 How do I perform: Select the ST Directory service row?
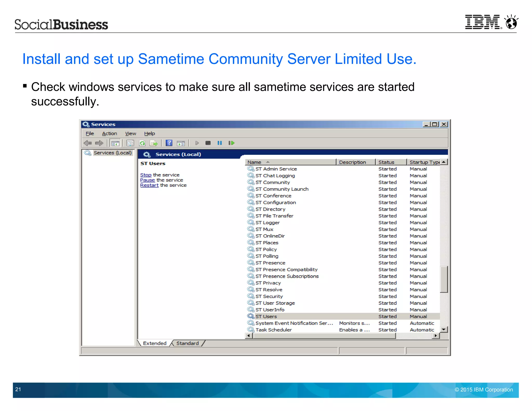tap(342, 209)
